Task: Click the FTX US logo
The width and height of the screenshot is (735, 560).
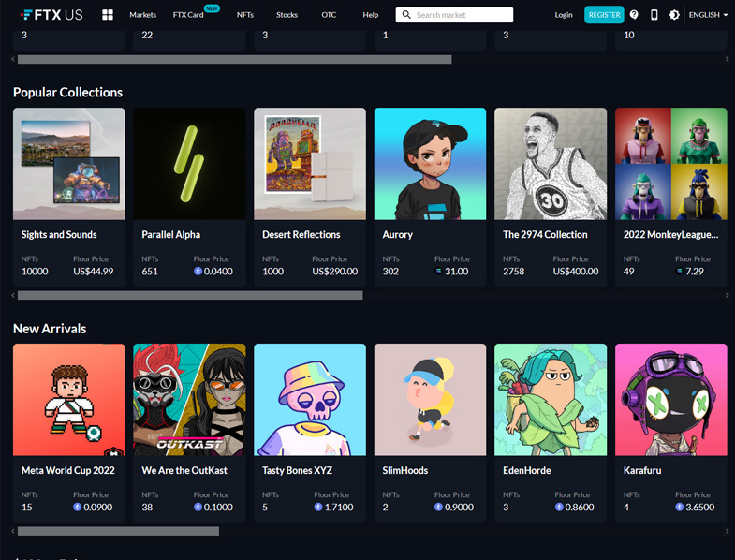Action: [51, 15]
